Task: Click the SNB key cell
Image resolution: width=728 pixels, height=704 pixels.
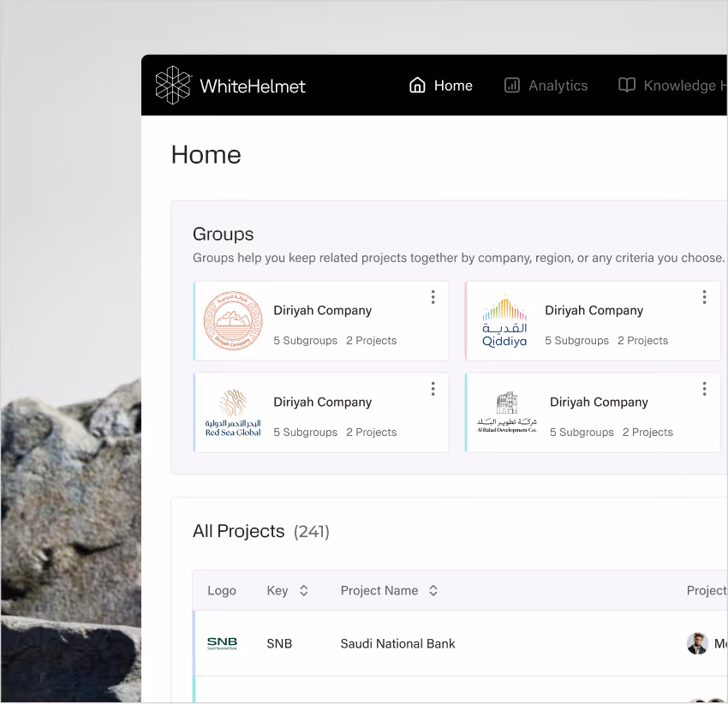Action: [x=279, y=644]
